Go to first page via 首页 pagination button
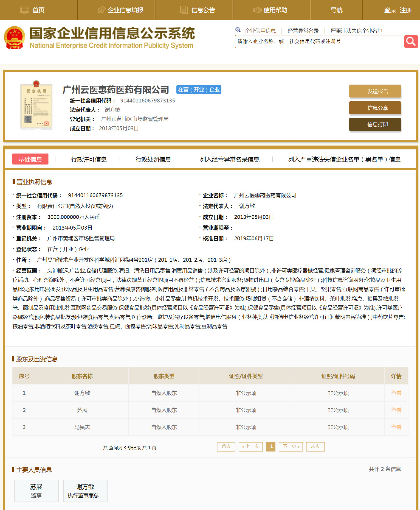This screenshot has width=420, height=510. click(226, 447)
